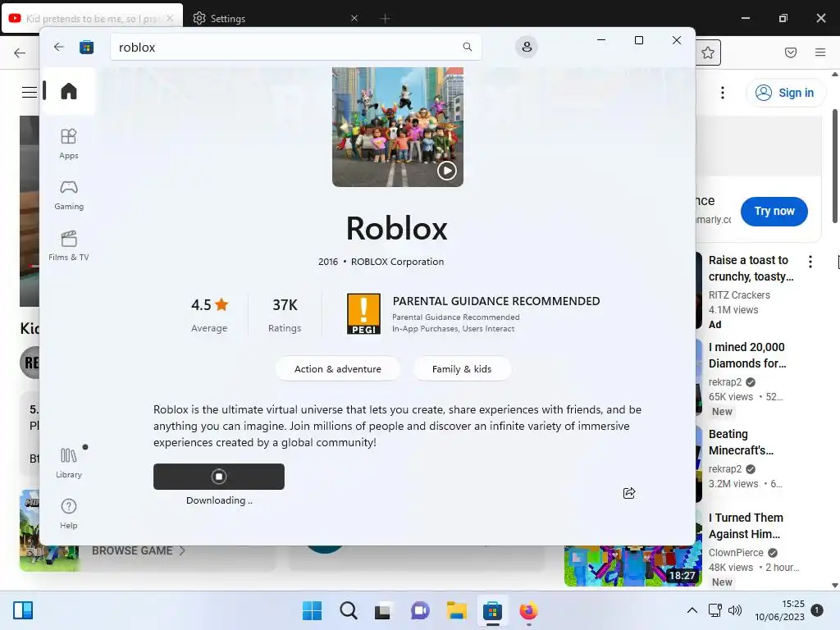Open the taskbar Chat app
This screenshot has height=630, width=840.
(420, 610)
